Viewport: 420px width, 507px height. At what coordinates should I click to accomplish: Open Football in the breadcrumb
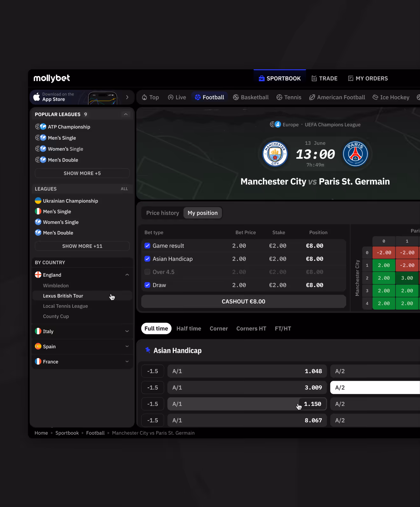pos(95,433)
